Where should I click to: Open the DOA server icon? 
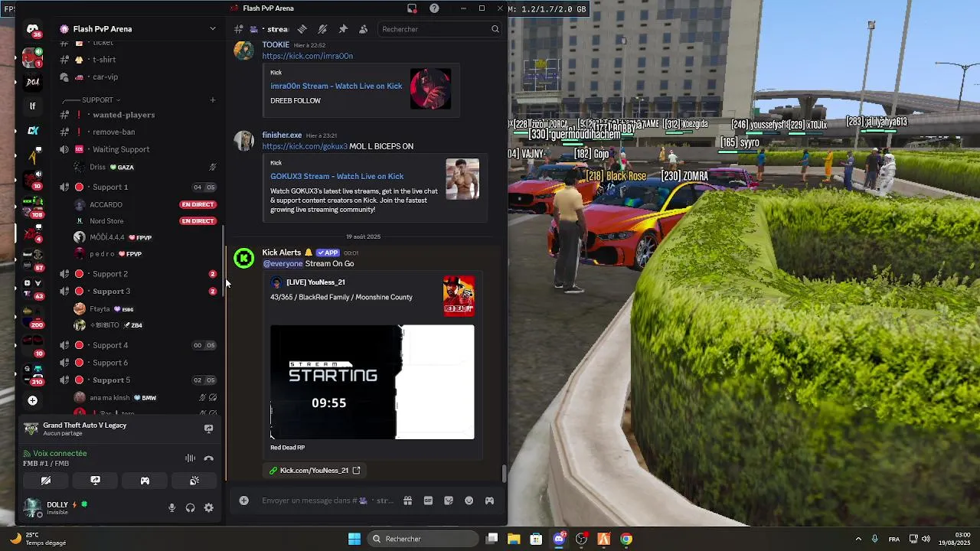point(32,82)
